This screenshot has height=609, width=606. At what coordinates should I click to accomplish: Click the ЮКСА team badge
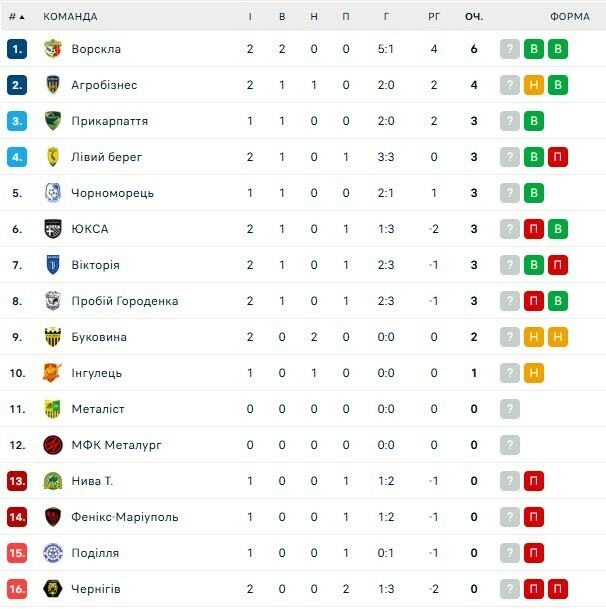[x=53, y=229]
